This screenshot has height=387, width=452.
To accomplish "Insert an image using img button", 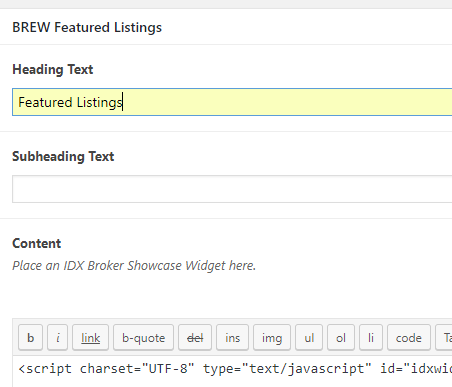I will click(272, 337).
